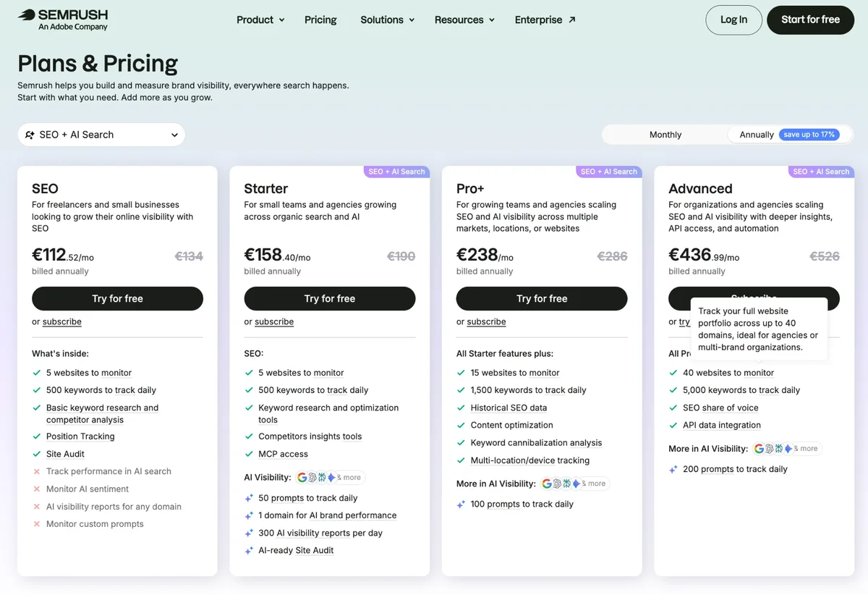Click the Starter SEO + AI Search badge

(x=396, y=172)
